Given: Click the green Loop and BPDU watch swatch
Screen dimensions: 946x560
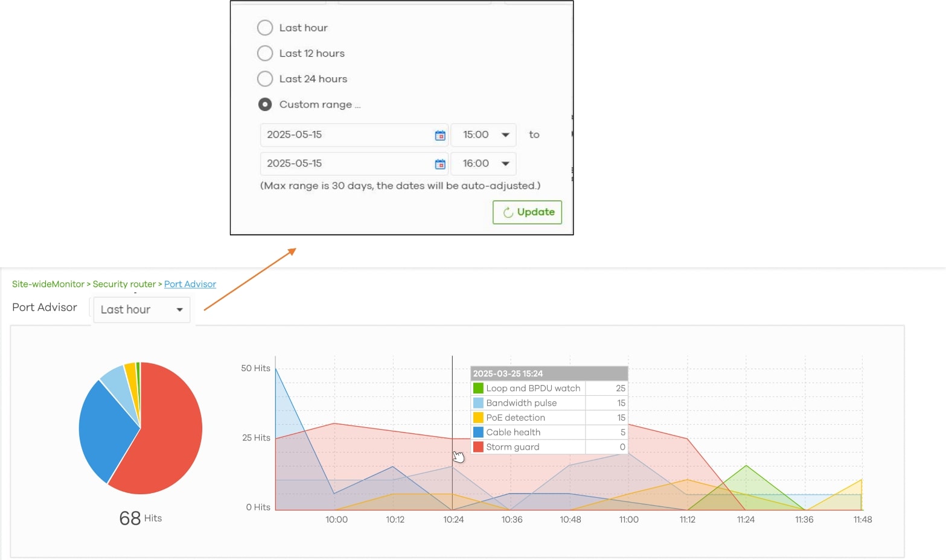Looking at the screenshot, I should [x=478, y=388].
